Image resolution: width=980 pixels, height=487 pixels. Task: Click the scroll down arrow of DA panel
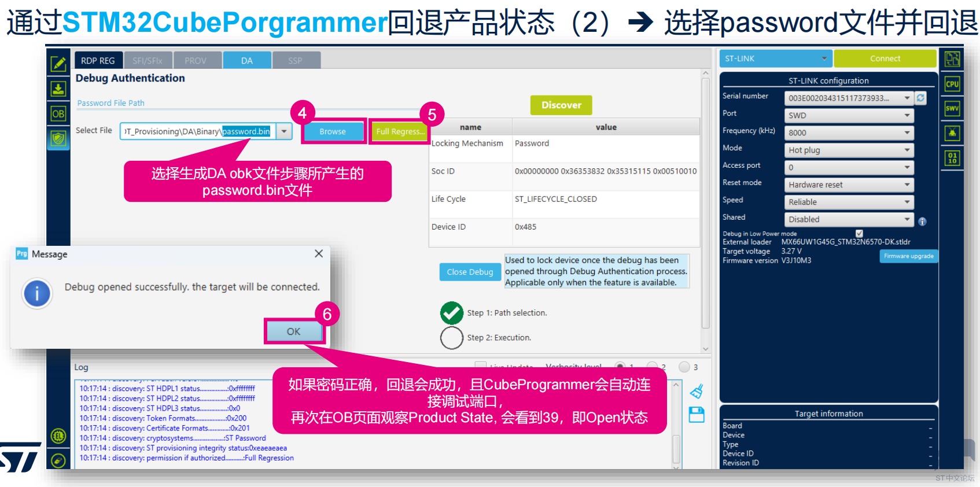pos(705,349)
